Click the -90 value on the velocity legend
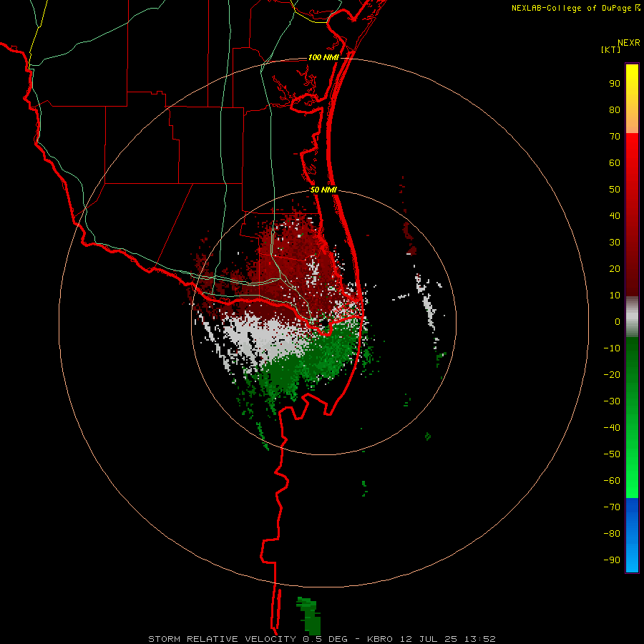The height and width of the screenshot is (644, 644). (x=612, y=560)
